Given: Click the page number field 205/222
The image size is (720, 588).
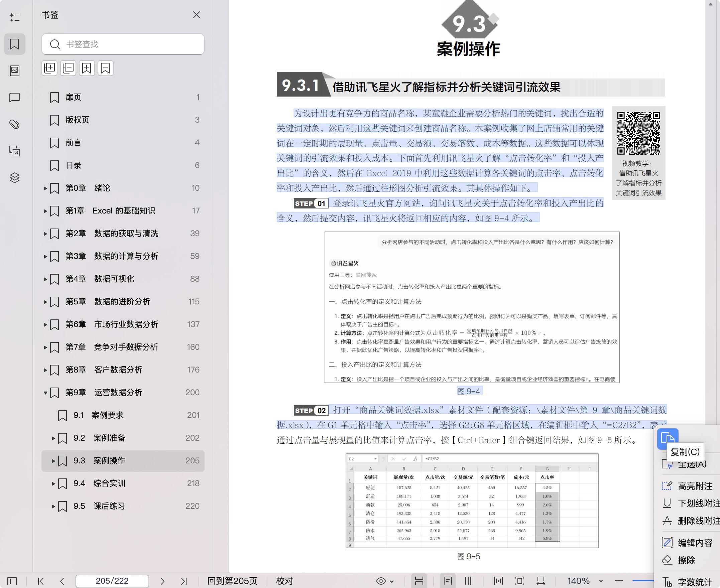Looking at the screenshot, I should click(112, 581).
